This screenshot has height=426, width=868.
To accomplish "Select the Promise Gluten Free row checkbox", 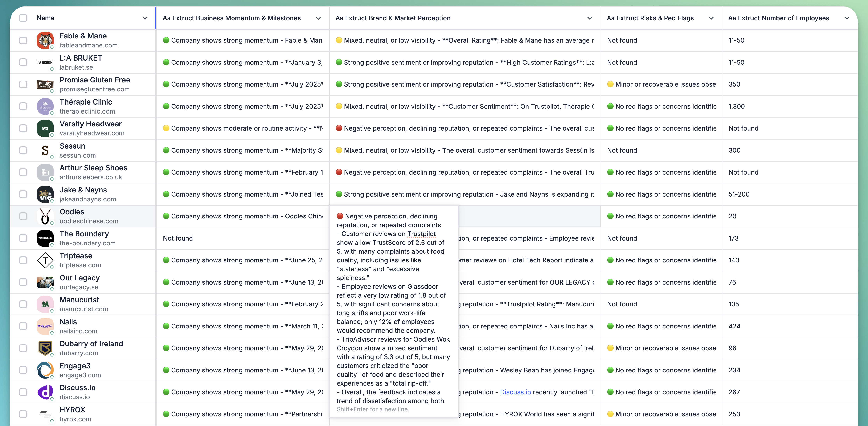I will [23, 84].
